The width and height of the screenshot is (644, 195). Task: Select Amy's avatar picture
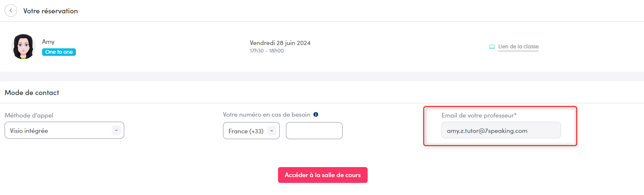point(23,46)
